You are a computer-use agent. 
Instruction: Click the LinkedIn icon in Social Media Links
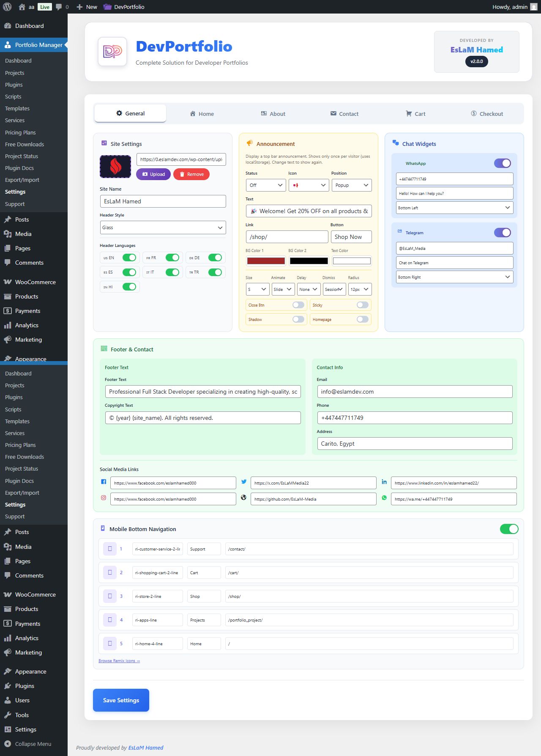pos(384,482)
